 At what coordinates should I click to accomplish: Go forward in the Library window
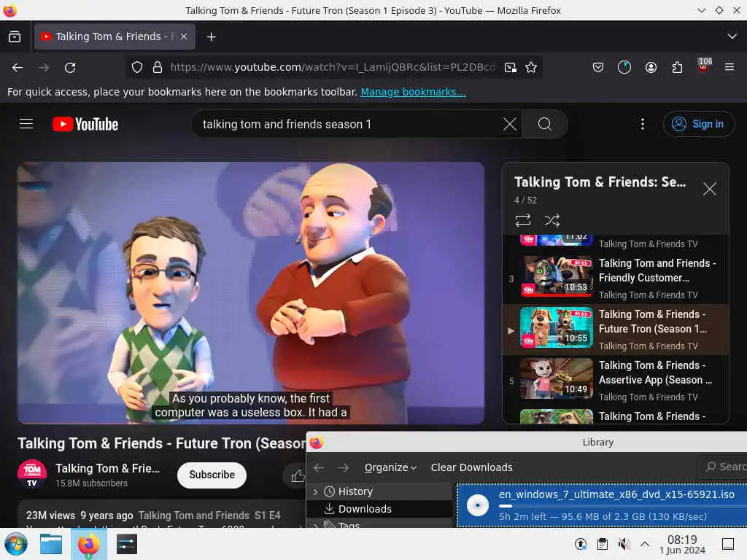(x=344, y=467)
